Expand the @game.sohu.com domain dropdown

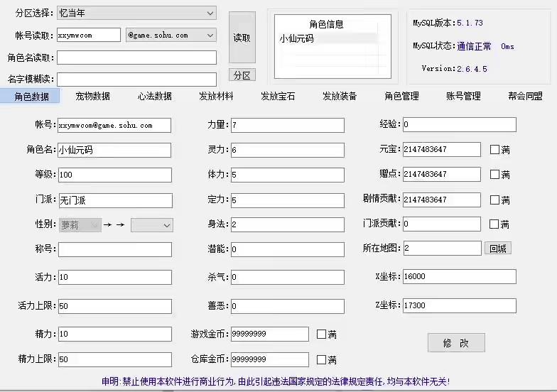pos(171,35)
